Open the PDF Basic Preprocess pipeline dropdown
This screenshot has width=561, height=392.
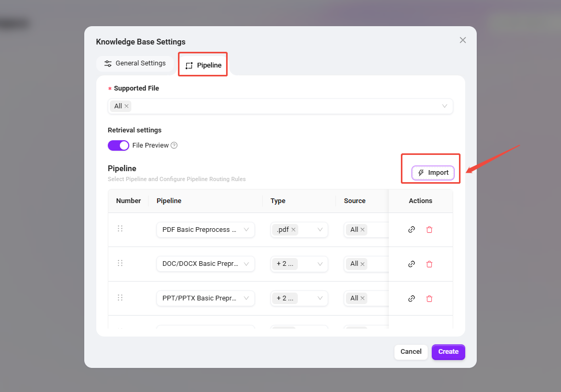click(205, 230)
